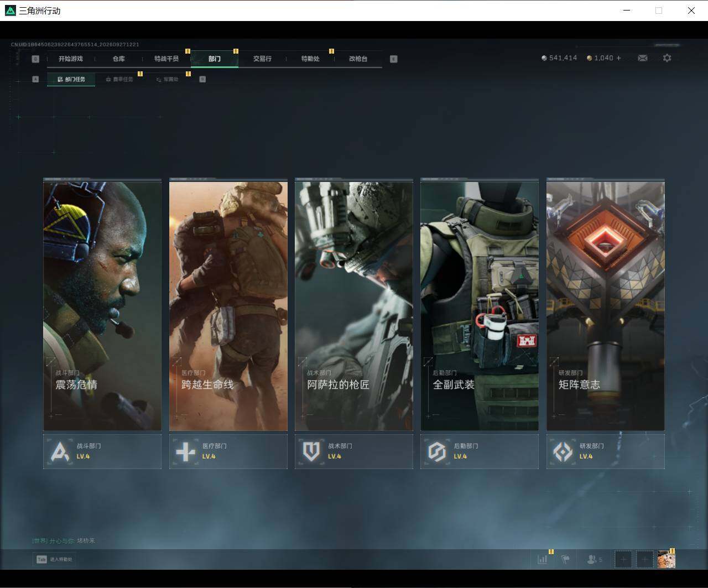The image size is (708, 588).
Task: Click the 医疗部门 LV.4 level label
Action: tap(209, 457)
